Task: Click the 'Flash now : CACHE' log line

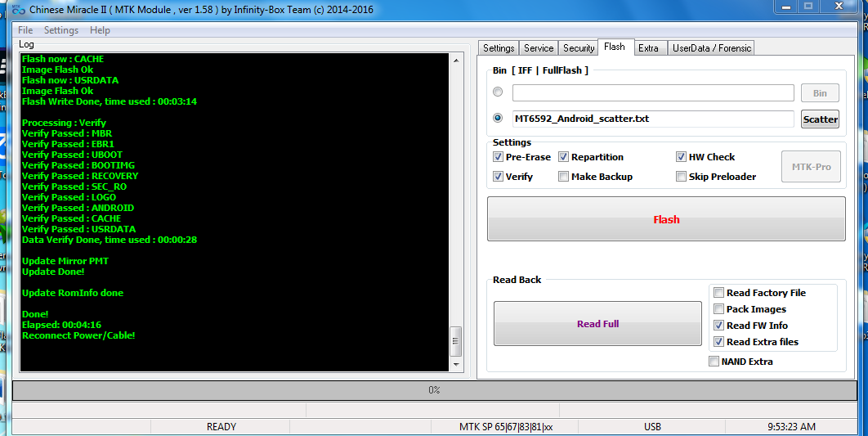Action: tap(63, 59)
